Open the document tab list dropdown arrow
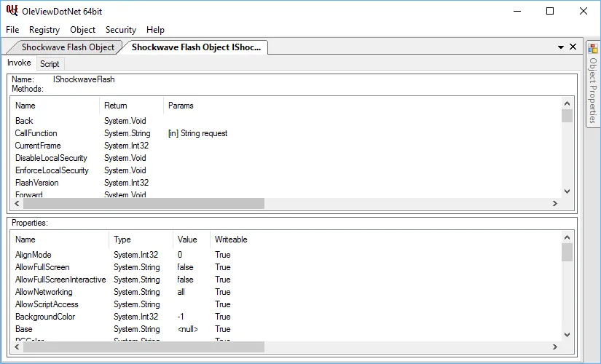The image size is (601, 364). (x=560, y=47)
